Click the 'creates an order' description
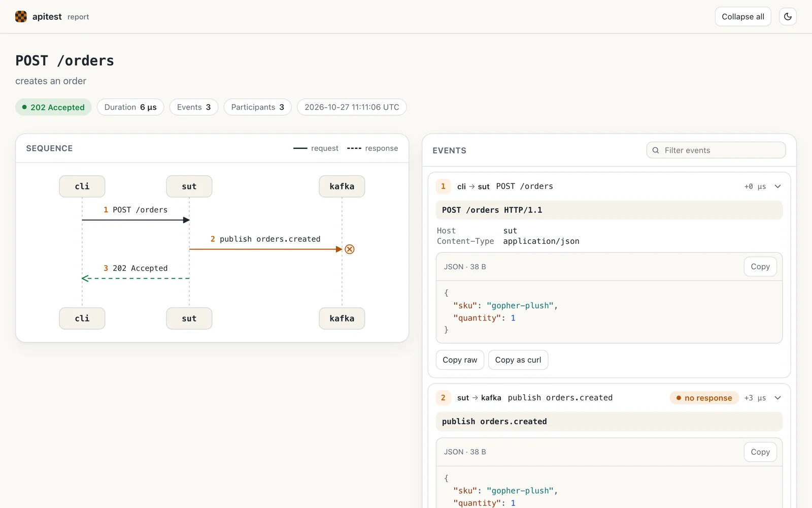Image resolution: width=812 pixels, height=508 pixels. pyautogui.click(x=51, y=81)
